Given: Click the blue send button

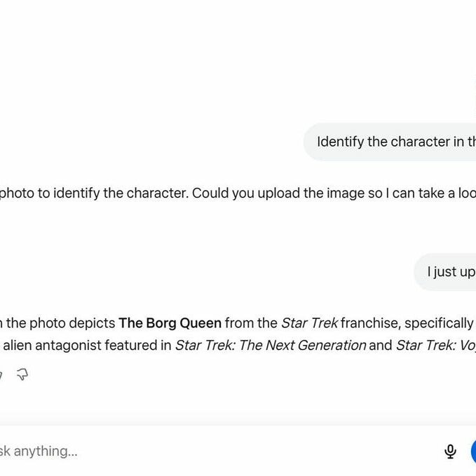Looking at the screenshot, I should [473, 451].
